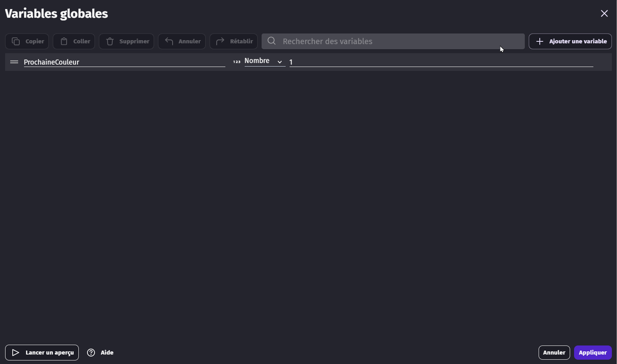The height and width of the screenshot is (364, 617).
Task: Focus the Rechercher des variables search field
Action: point(394,41)
